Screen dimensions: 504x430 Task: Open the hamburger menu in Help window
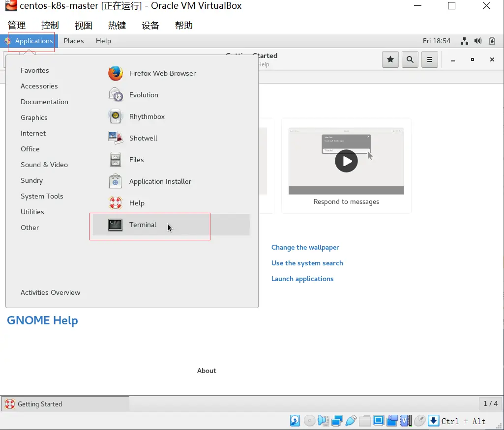pos(429,59)
